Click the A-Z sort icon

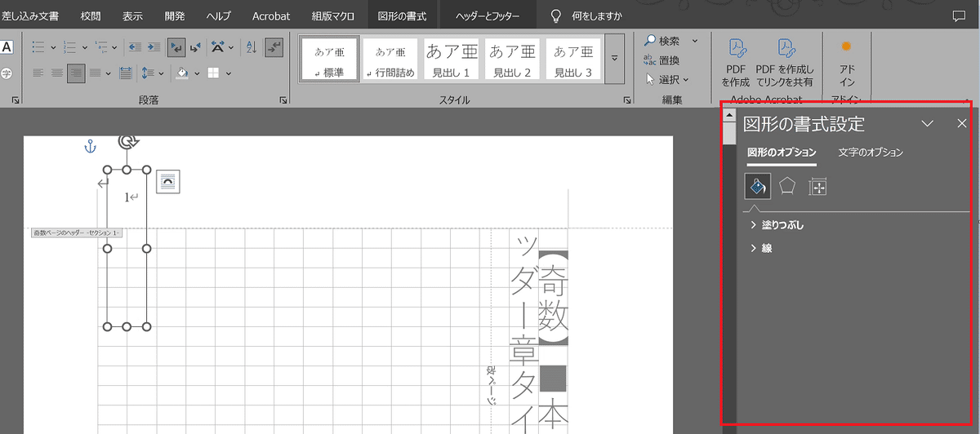point(251,47)
